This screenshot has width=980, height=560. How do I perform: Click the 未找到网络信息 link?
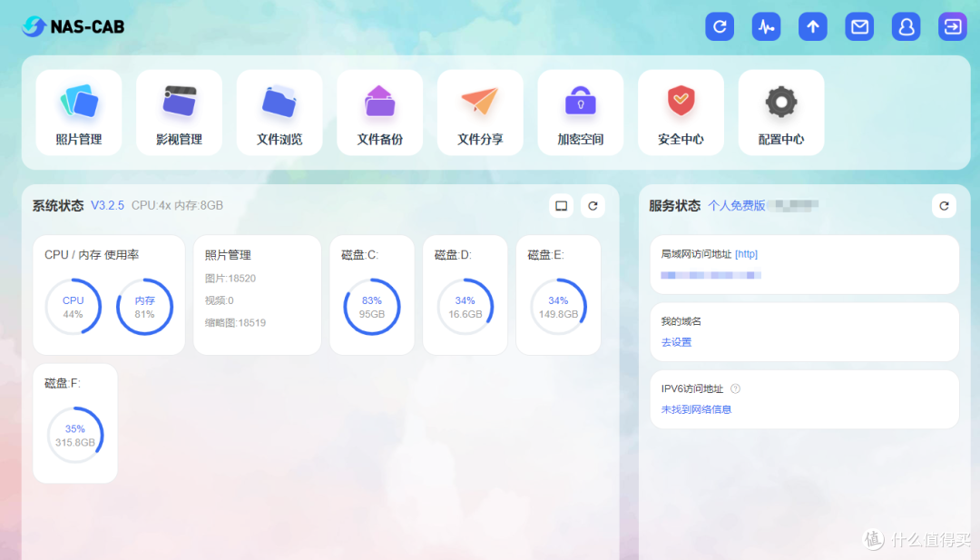click(x=695, y=409)
